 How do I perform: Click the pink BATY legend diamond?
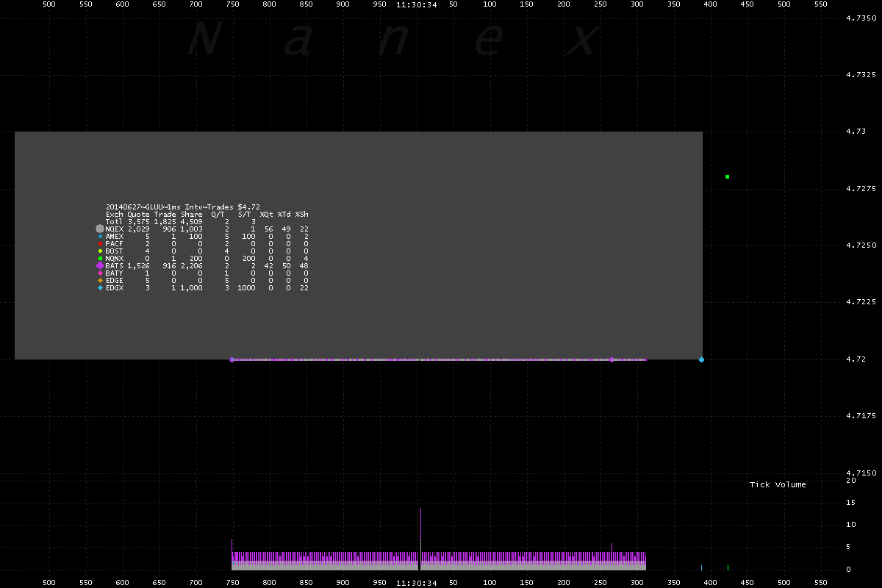[100, 273]
